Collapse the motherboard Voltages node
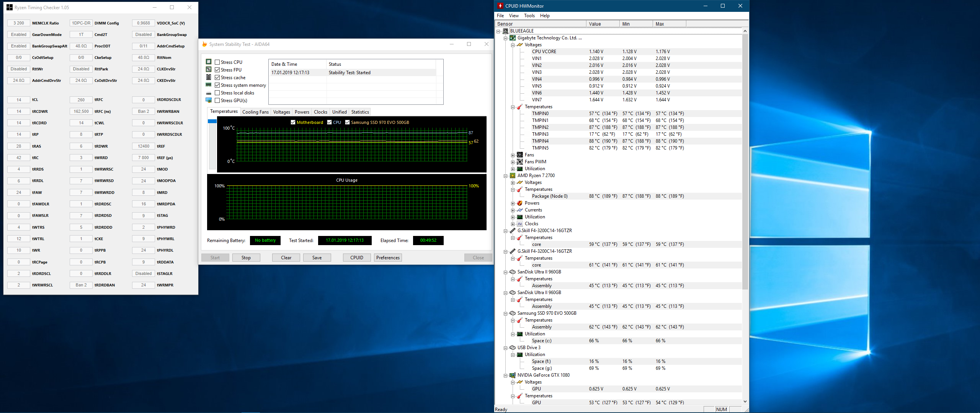Image resolution: width=980 pixels, height=413 pixels. [x=513, y=45]
